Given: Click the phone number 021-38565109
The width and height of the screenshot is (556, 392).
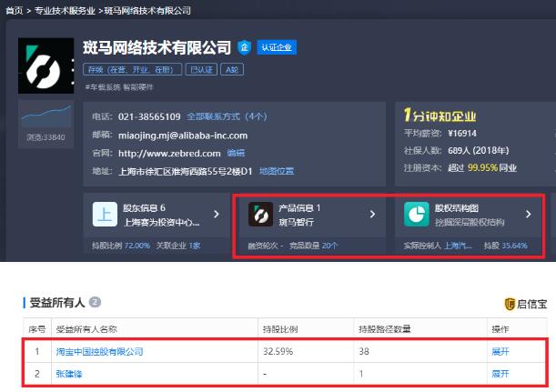Looking at the screenshot, I should 149,116.
